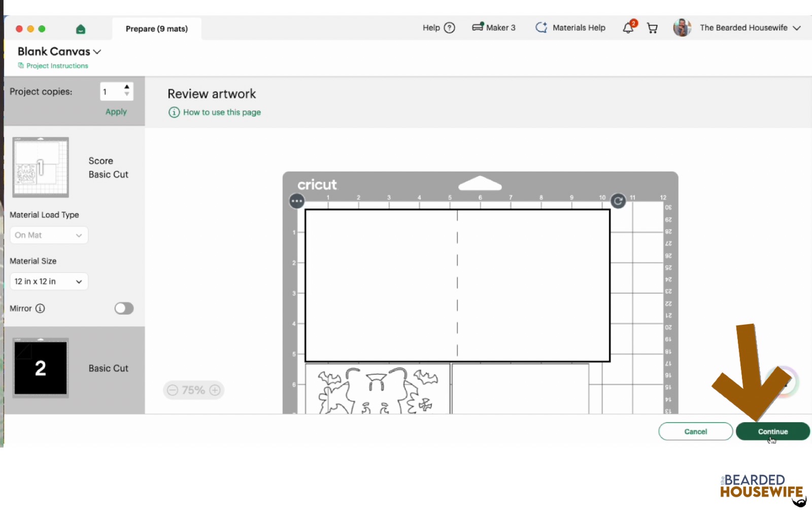Select the Prepare (9 mats) tab
812x516 pixels.
point(157,29)
